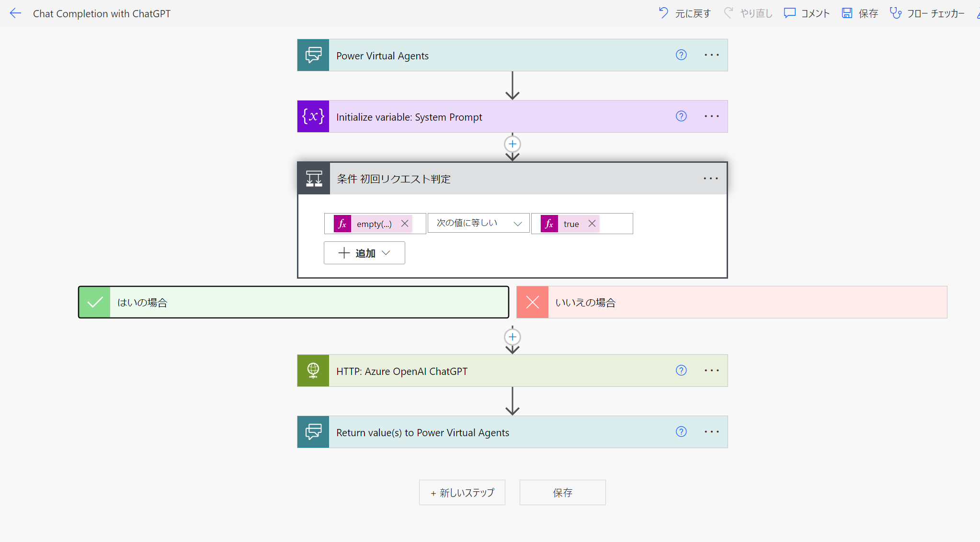The width and height of the screenshot is (980, 542).
Task: Click the condition step icon
Action: 314,179
